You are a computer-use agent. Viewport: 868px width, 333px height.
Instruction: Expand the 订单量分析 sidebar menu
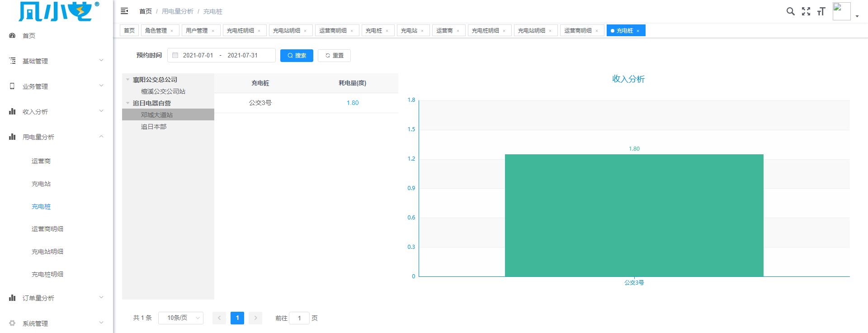click(x=56, y=298)
